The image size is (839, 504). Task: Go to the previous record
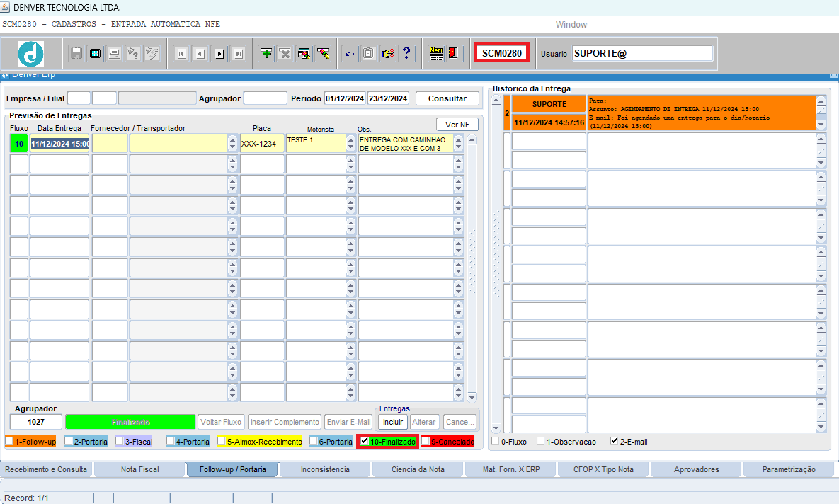click(x=200, y=54)
